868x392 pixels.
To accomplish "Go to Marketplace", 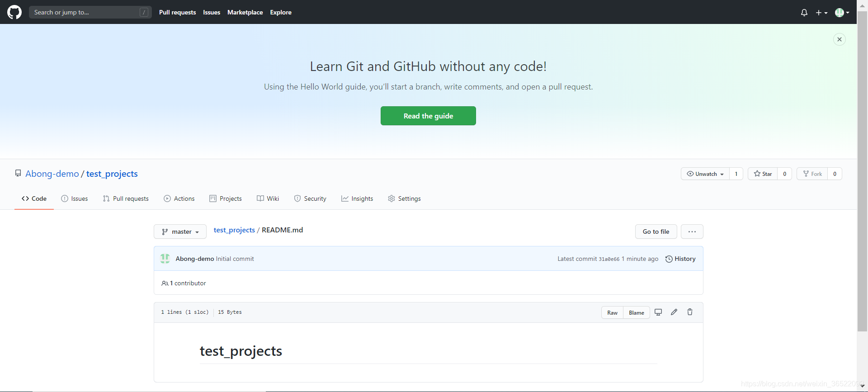I will (245, 12).
